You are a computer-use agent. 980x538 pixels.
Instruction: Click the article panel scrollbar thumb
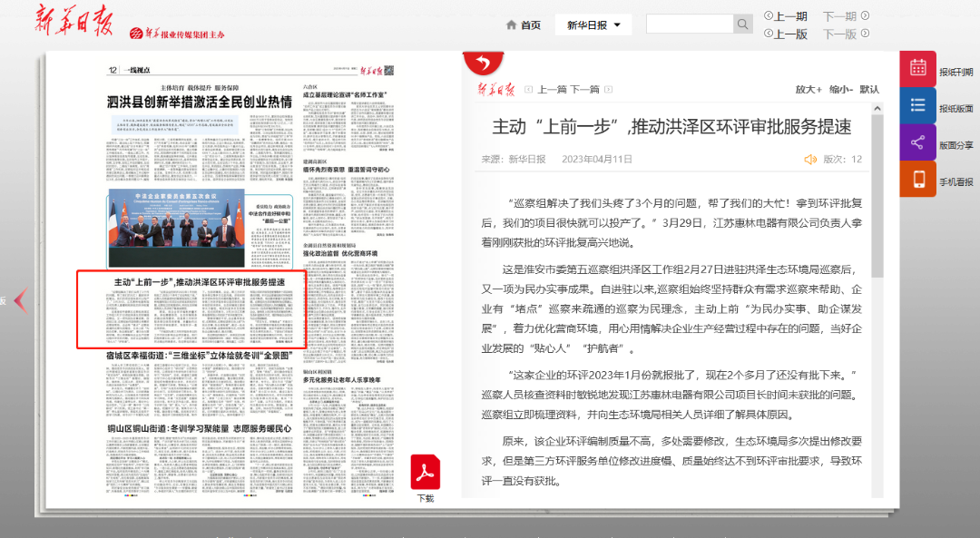(x=877, y=196)
